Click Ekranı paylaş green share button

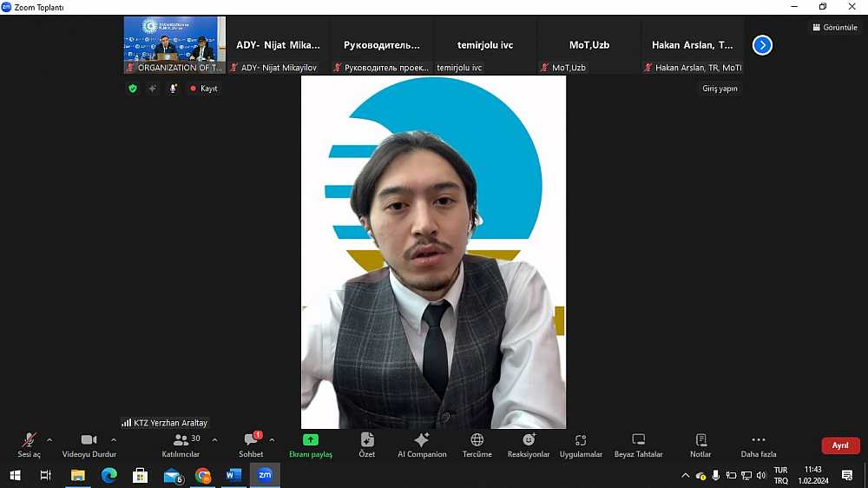click(x=311, y=445)
